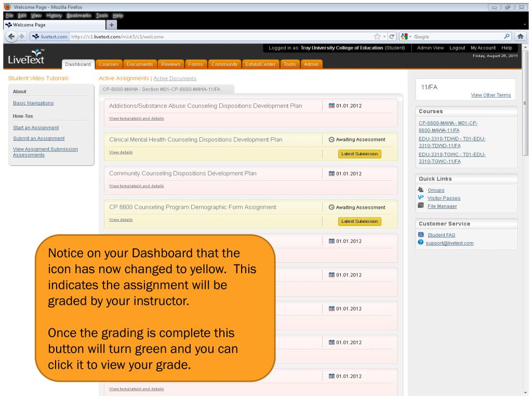Click the browser forward arrow
Image resolution: width=532 pixels, height=399 pixels.
pos(22,36)
